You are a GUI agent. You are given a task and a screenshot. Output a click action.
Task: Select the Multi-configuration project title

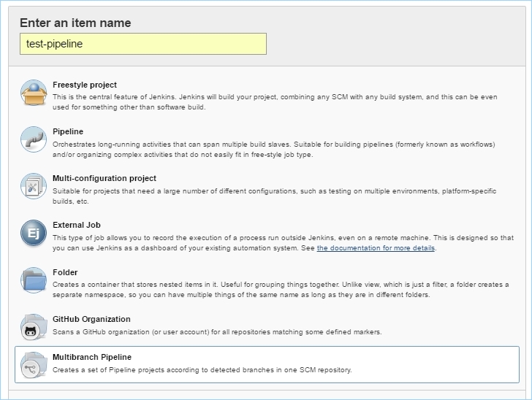(104, 178)
